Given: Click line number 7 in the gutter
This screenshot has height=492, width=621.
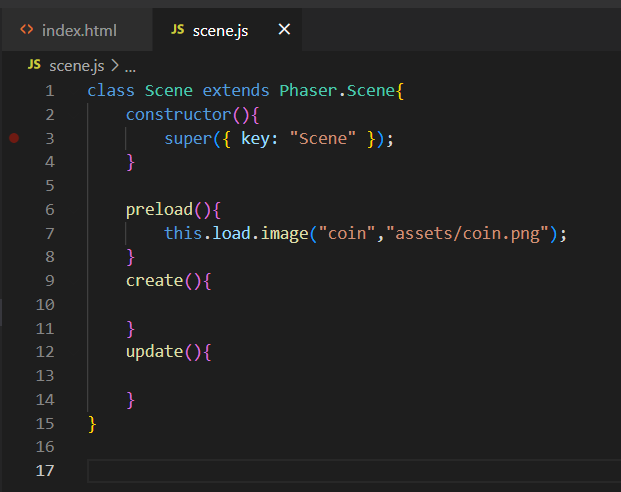Looking at the screenshot, I should point(50,233).
